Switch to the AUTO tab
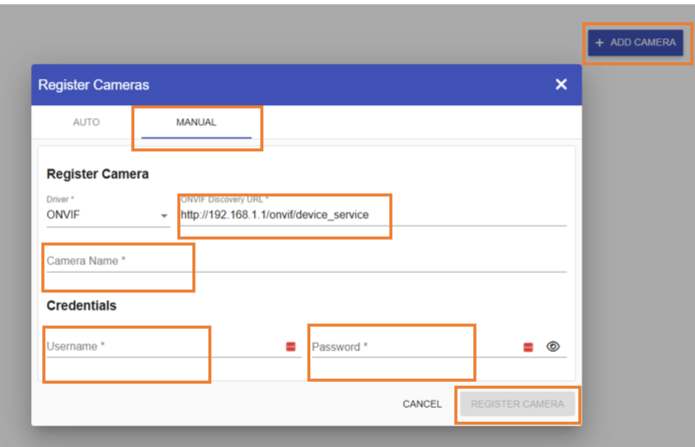The width and height of the screenshot is (695, 447). [x=86, y=123]
